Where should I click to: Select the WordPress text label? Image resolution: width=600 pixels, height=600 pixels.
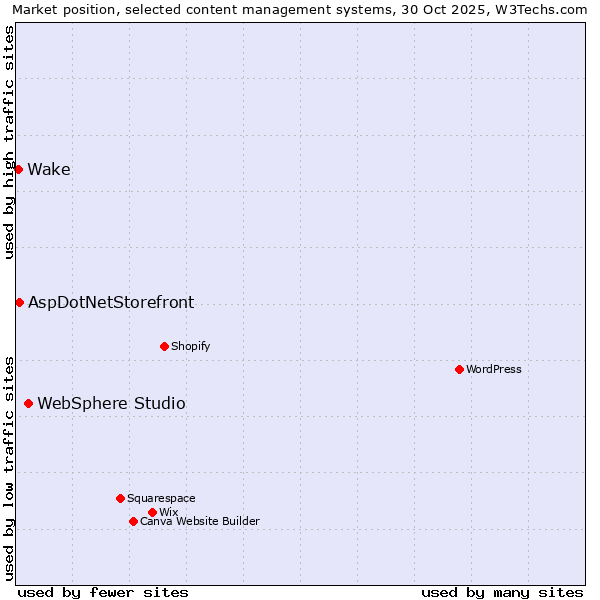click(x=493, y=369)
